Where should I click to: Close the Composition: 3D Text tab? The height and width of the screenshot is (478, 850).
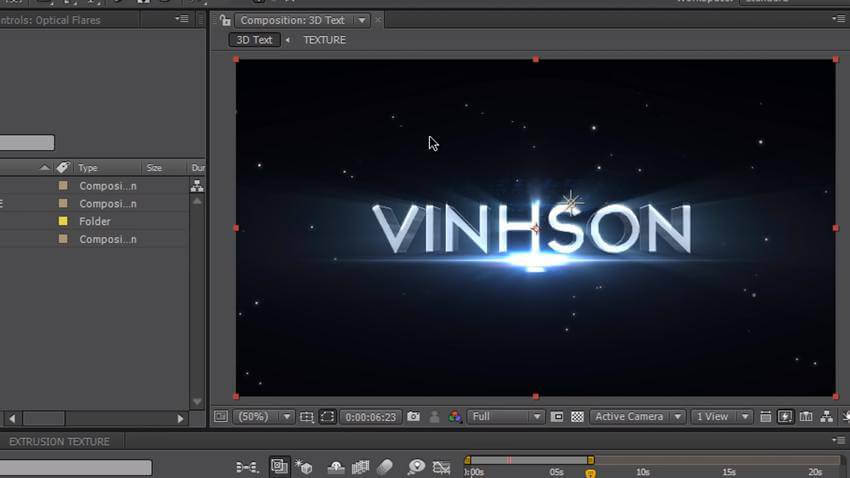pos(378,21)
